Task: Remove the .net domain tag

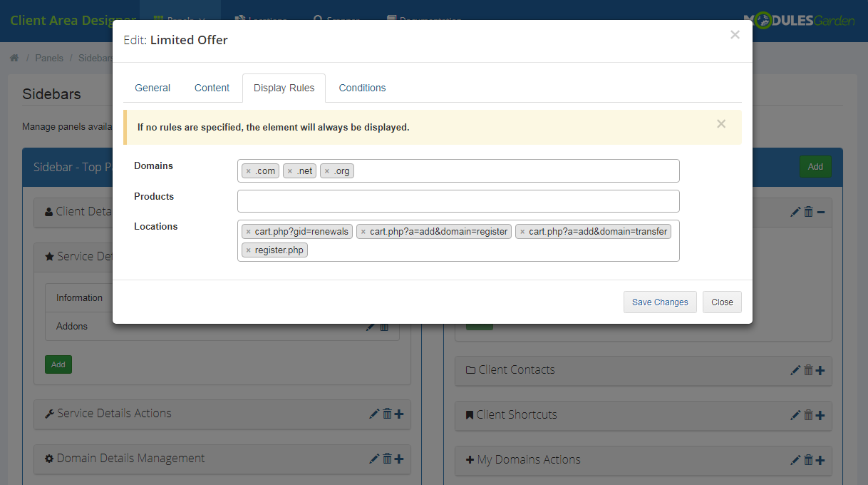Action: (289, 171)
